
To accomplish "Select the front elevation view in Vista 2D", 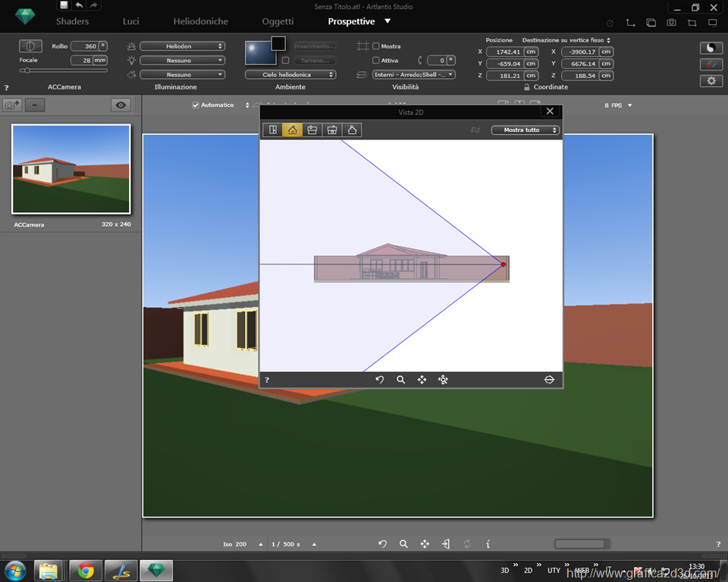I will tap(292, 130).
